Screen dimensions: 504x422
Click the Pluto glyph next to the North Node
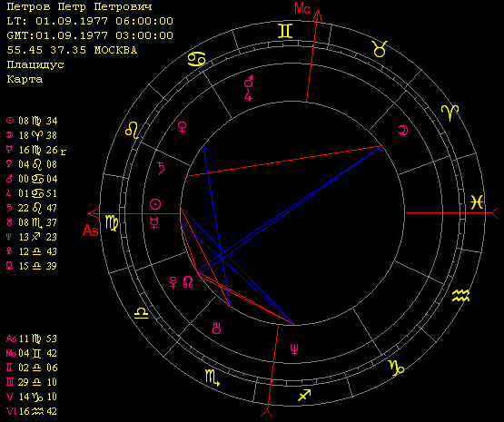point(173,282)
